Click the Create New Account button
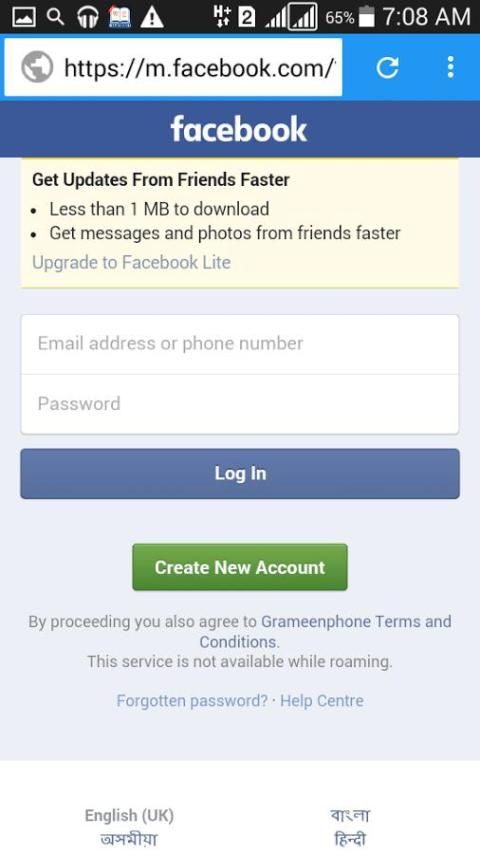Image resolution: width=480 pixels, height=854 pixels. tap(240, 567)
